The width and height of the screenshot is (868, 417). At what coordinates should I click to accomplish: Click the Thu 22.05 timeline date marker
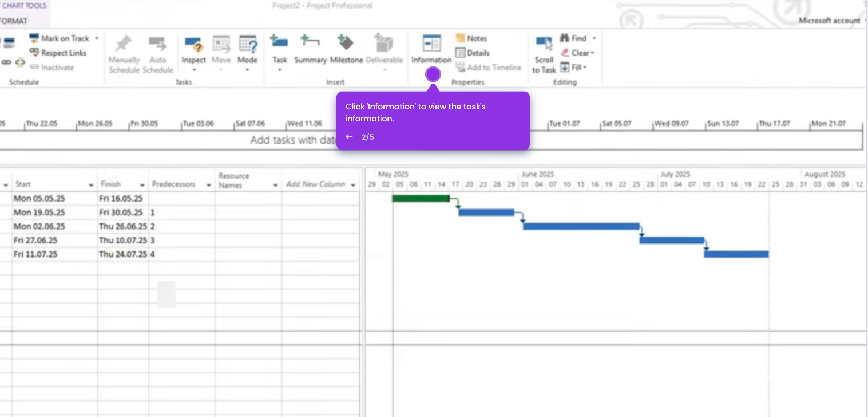click(41, 124)
